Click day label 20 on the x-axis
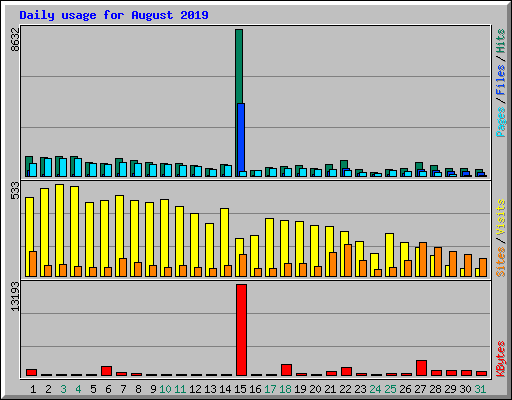512x400 pixels. point(315,389)
